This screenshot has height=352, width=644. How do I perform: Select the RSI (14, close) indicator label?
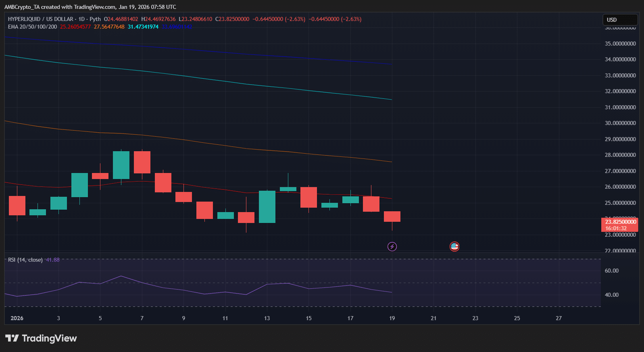25,260
